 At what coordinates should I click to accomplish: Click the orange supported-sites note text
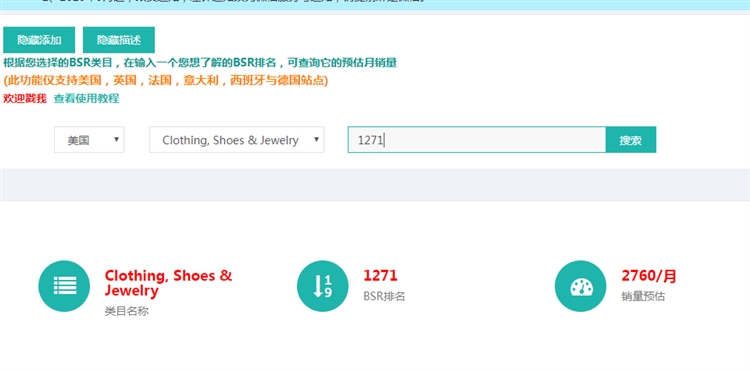point(165,80)
